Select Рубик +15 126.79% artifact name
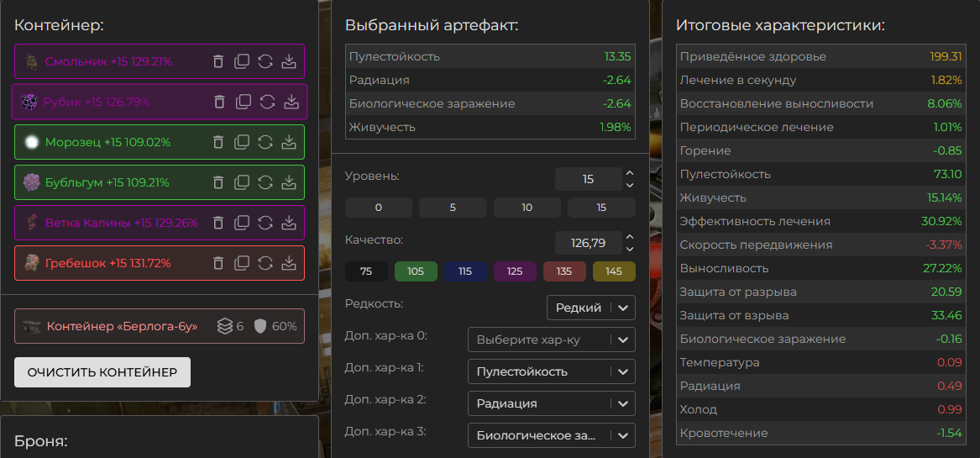Image resolution: width=980 pixels, height=458 pixels. tap(97, 102)
